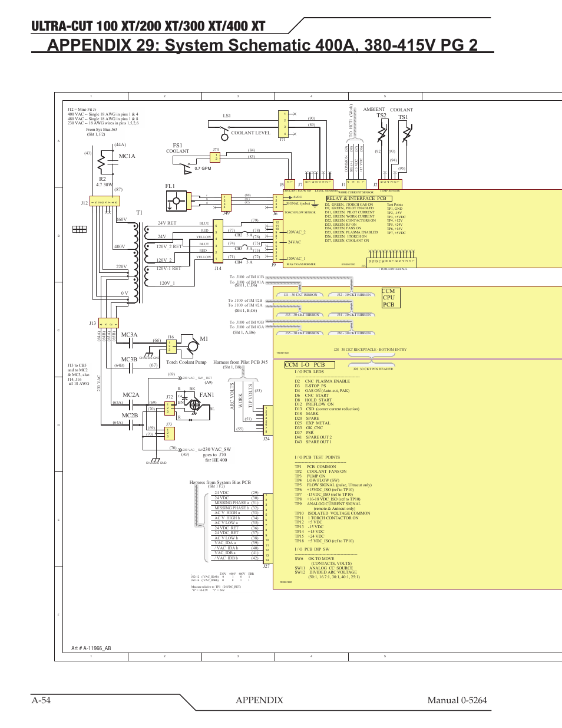Click the '120V_1' winding label
The height and width of the screenshot is (728, 562).
click(167, 283)
